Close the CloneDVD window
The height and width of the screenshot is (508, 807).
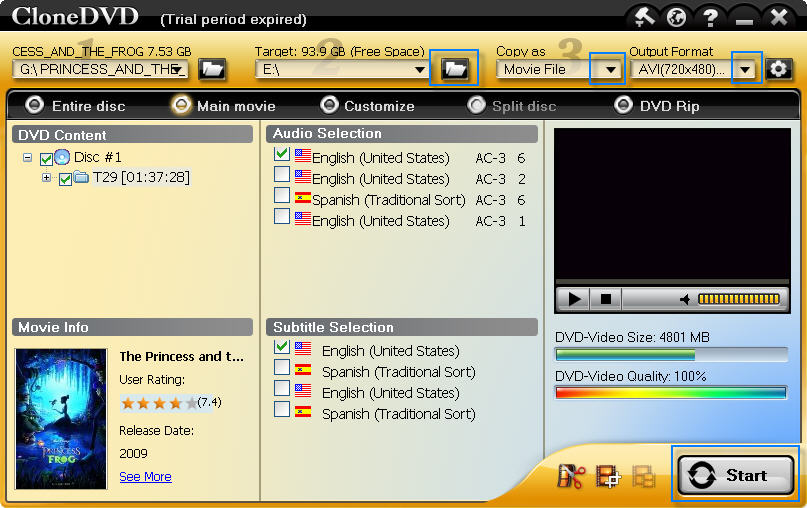(779, 17)
